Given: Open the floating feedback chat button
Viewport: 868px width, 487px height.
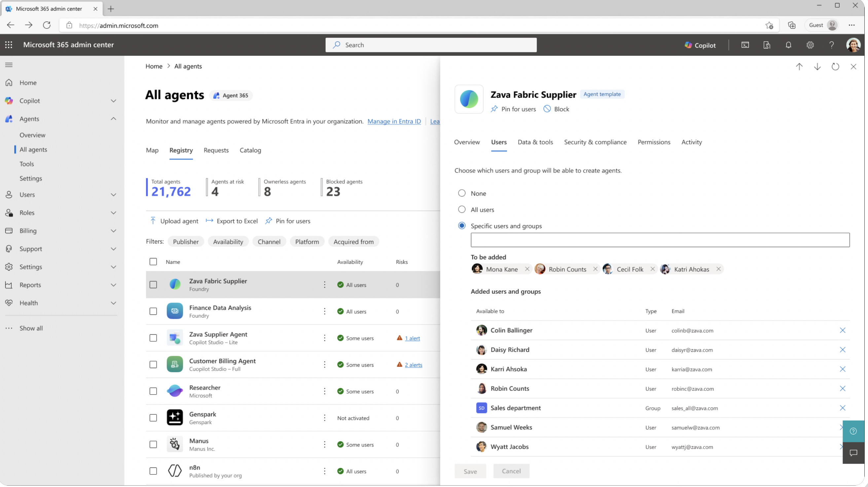Looking at the screenshot, I should [x=853, y=453].
